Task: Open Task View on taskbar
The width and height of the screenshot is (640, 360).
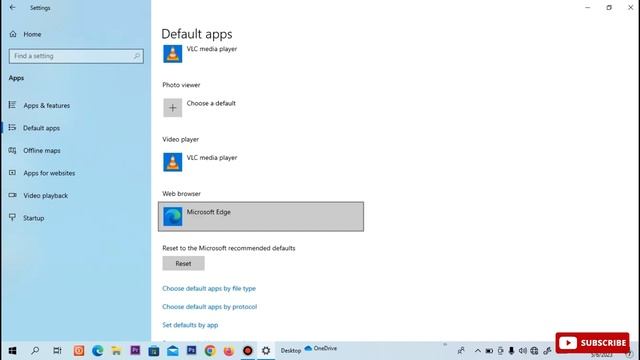Action: 57,351
